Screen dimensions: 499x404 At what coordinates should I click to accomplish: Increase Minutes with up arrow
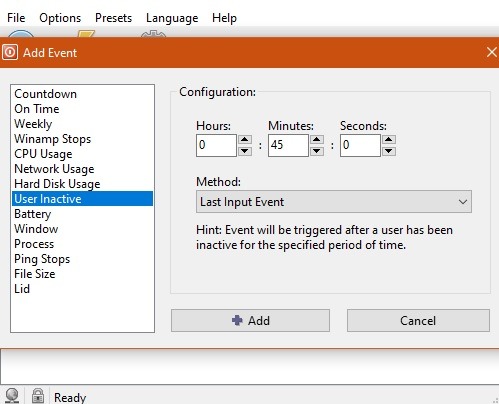click(317, 139)
